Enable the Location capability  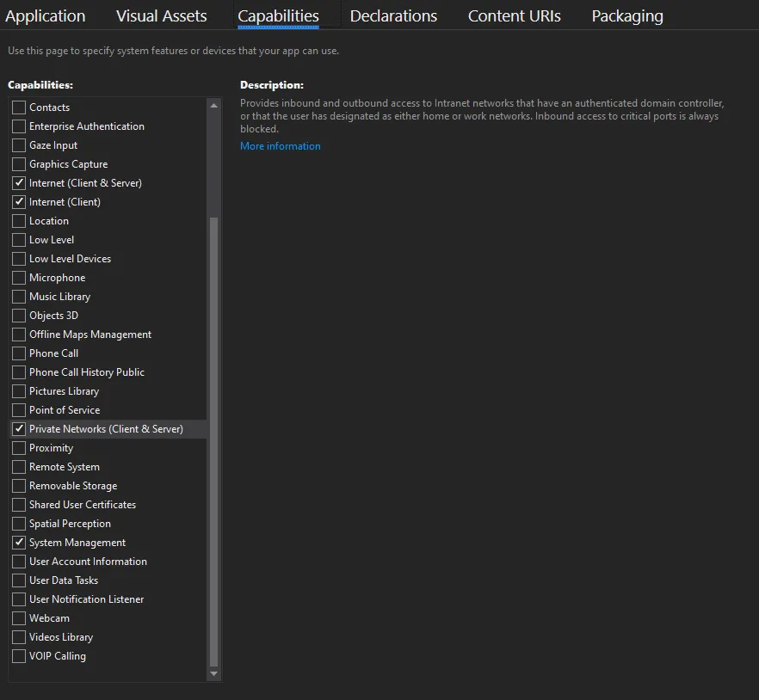pyautogui.click(x=19, y=221)
